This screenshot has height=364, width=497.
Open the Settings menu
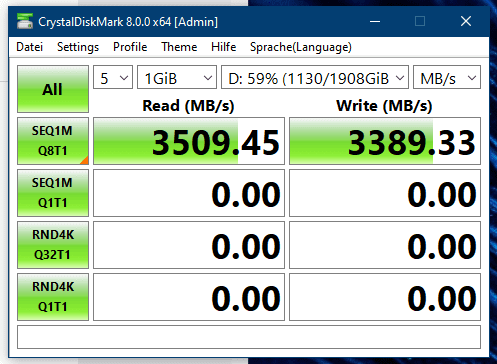[78, 47]
